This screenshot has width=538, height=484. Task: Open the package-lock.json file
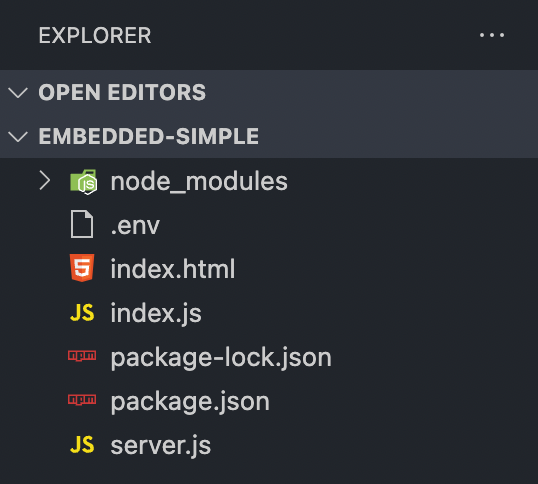[x=221, y=358]
